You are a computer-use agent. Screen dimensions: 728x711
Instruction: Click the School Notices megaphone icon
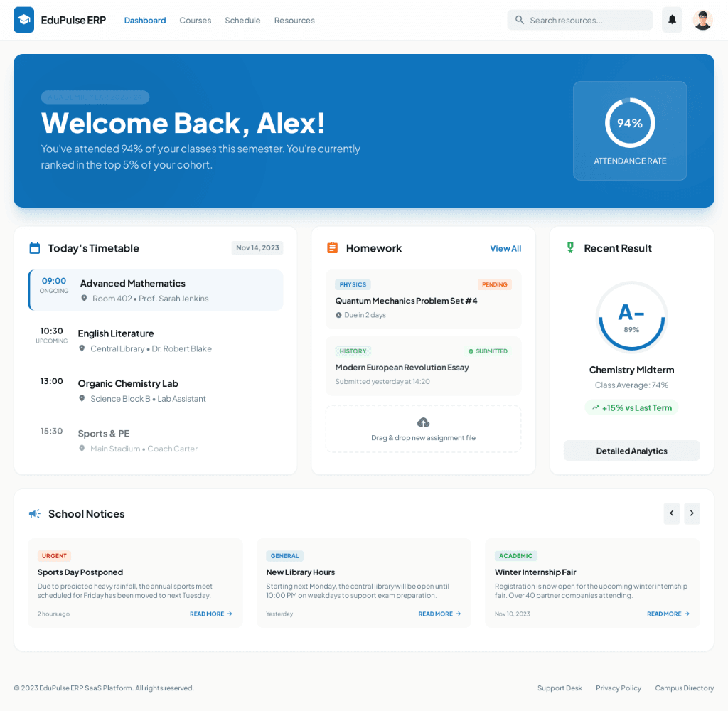[x=34, y=513]
